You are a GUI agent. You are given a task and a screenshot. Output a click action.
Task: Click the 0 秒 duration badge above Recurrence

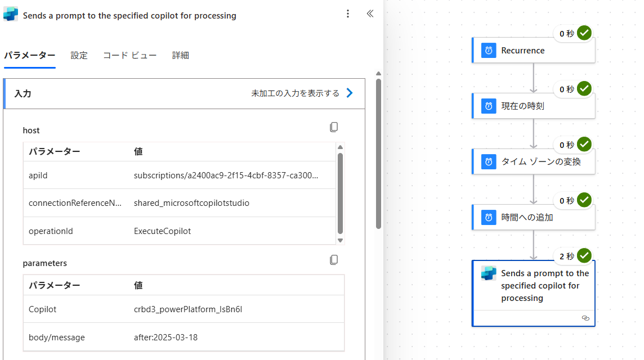567,34
